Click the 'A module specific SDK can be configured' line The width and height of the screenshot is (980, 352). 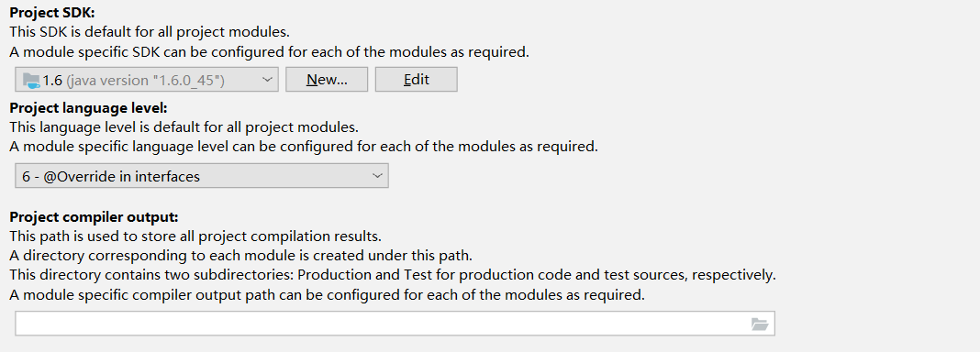tap(270, 52)
